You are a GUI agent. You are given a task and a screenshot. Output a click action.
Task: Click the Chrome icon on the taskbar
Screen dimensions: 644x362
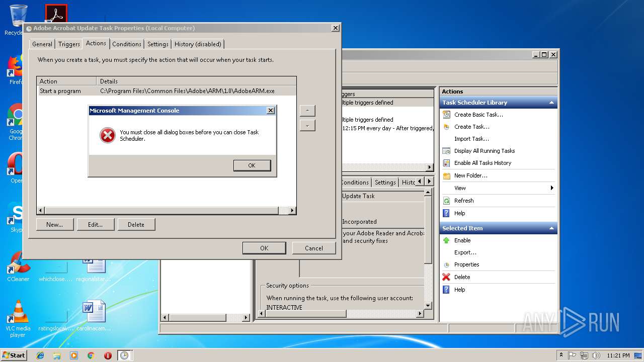coord(91,355)
